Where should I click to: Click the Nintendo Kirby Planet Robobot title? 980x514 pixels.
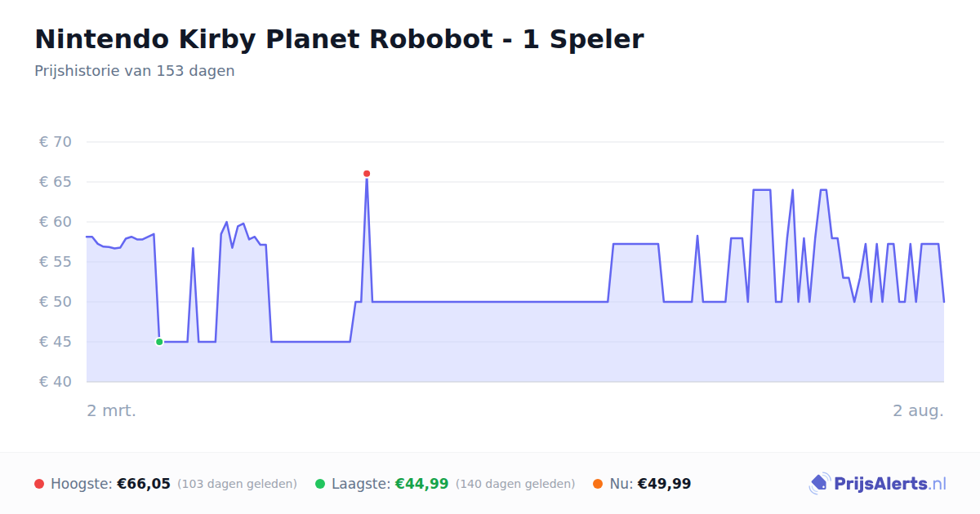click(x=339, y=39)
